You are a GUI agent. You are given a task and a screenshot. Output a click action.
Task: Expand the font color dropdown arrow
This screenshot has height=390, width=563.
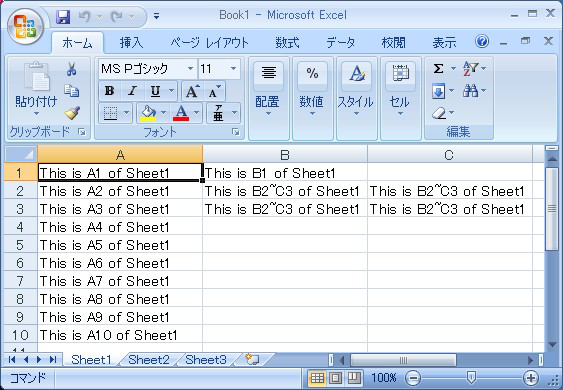click(x=196, y=113)
